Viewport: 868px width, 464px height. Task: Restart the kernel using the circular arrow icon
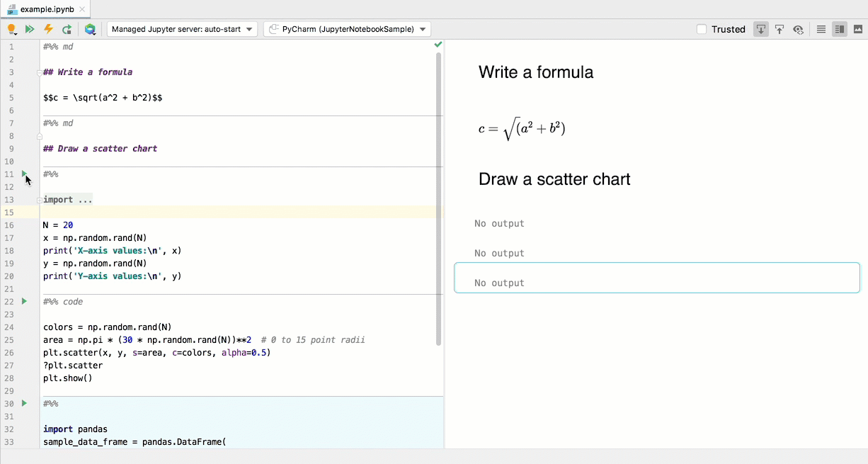(x=67, y=29)
